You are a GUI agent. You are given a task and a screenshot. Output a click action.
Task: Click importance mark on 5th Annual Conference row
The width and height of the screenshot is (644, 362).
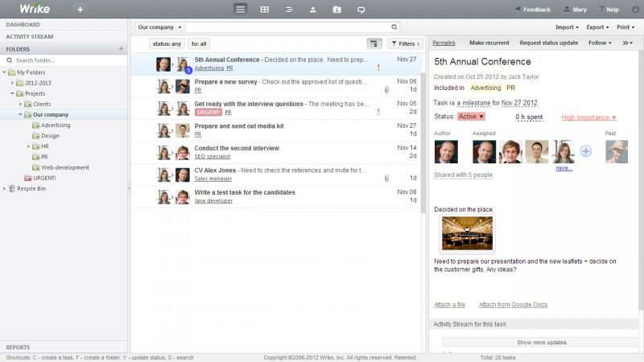(x=378, y=68)
